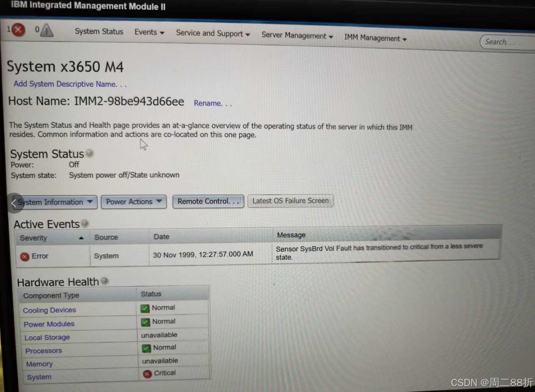
Task: Click the Rename link beside host name
Action: click(213, 103)
